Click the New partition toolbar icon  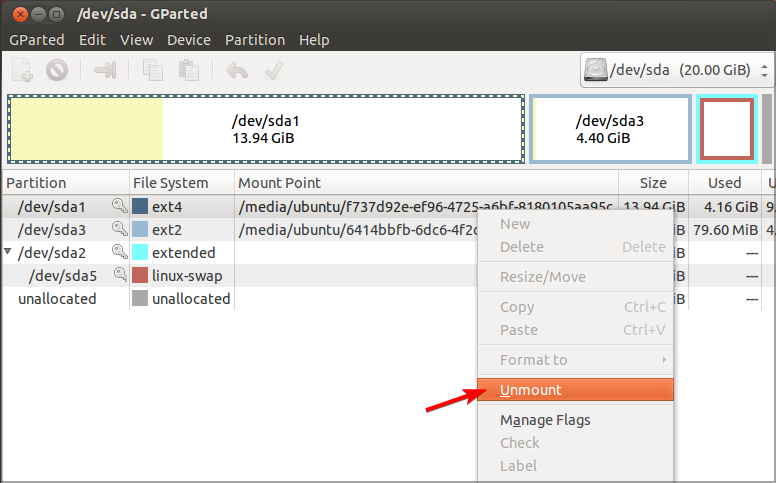click(23, 70)
